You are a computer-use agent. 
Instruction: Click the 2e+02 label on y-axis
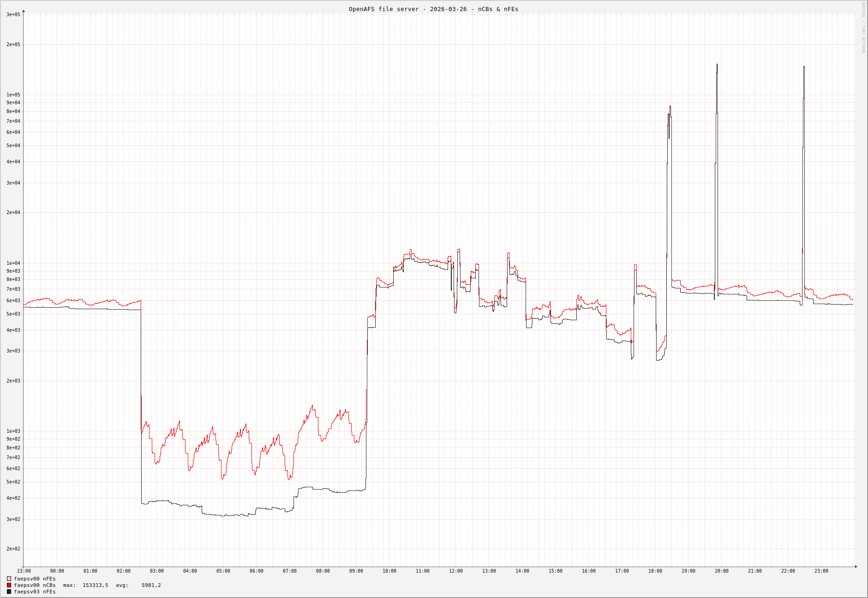(13, 549)
